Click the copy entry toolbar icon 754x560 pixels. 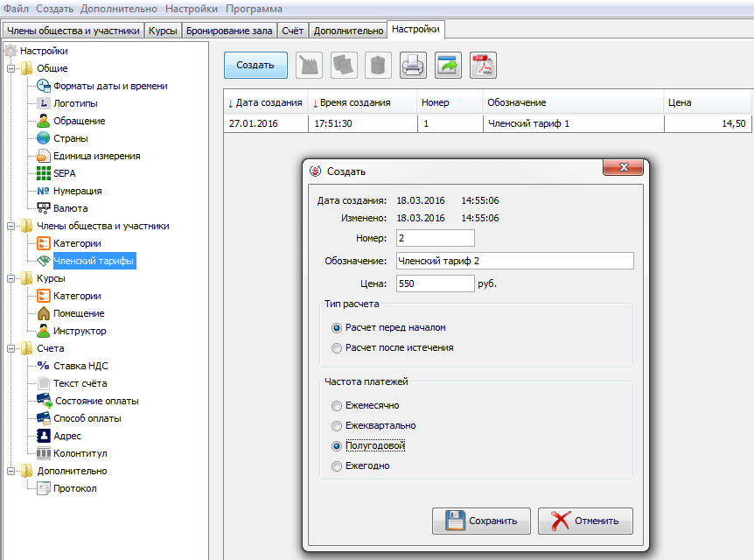[344, 65]
